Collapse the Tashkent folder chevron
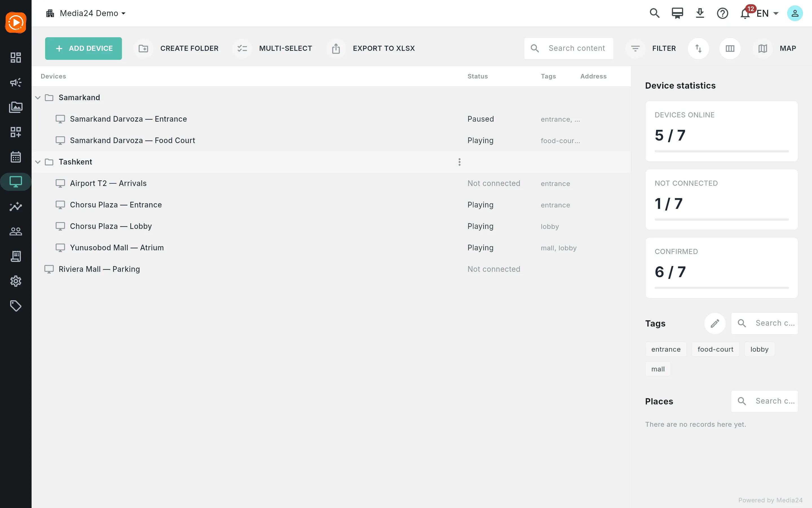This screenshot has width=812, height=508. pyautogui.click(x=38, y=162)
